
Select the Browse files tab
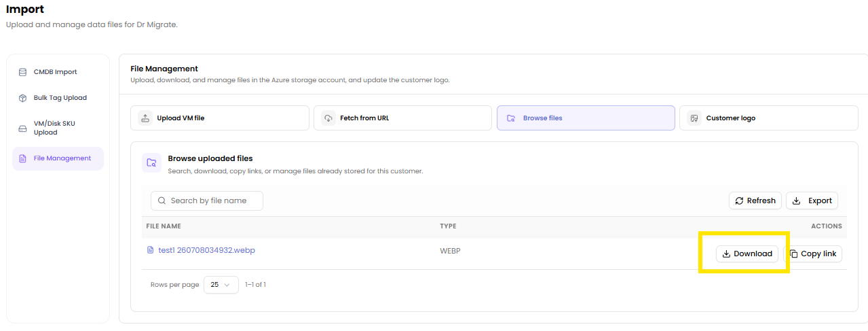click(x=586, y=118)
